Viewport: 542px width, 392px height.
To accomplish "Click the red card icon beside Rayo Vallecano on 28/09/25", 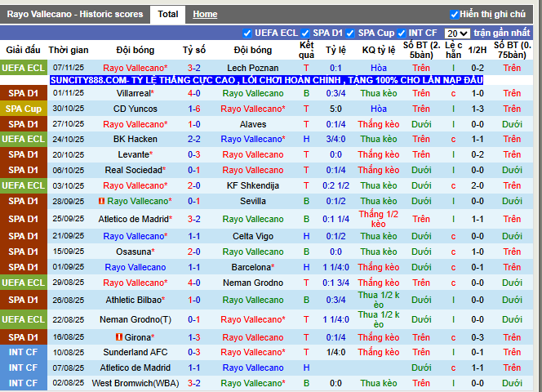I will 101,201.
